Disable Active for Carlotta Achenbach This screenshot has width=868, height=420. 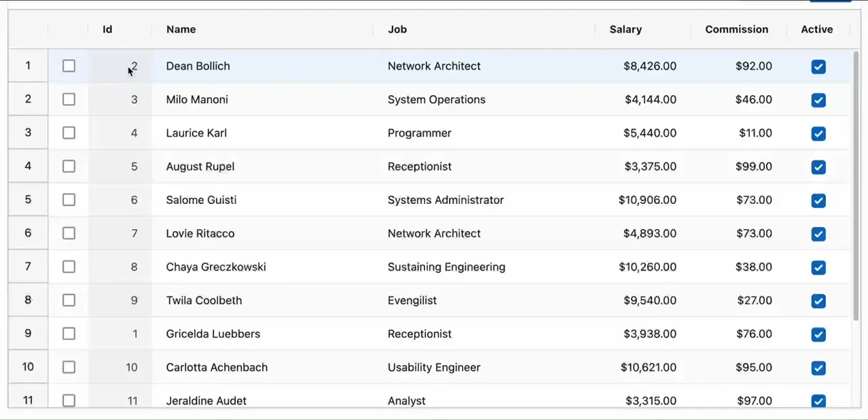(818, 368)
